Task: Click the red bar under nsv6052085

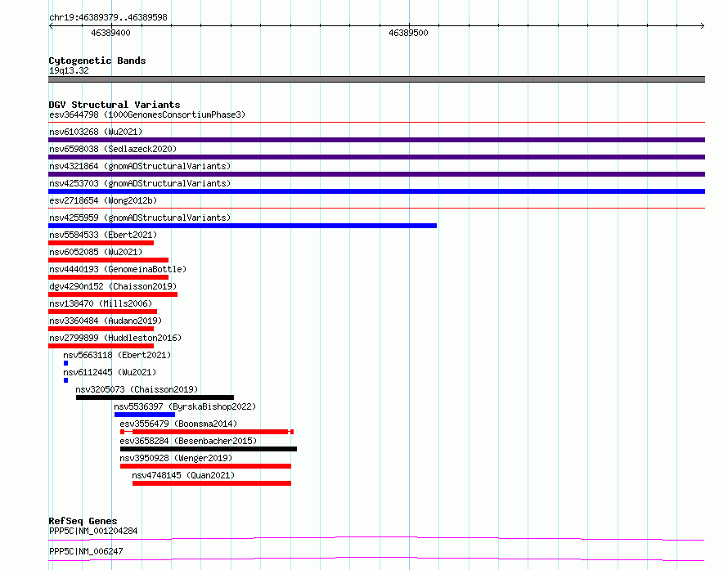Action: (108, 260)
